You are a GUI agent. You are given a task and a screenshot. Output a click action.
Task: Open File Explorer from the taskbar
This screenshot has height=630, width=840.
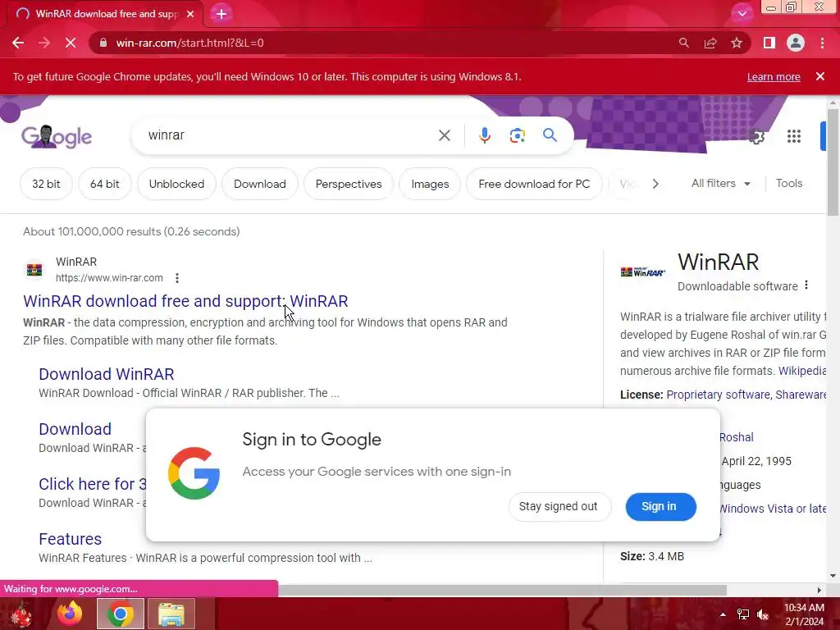[x=171, y=614]
